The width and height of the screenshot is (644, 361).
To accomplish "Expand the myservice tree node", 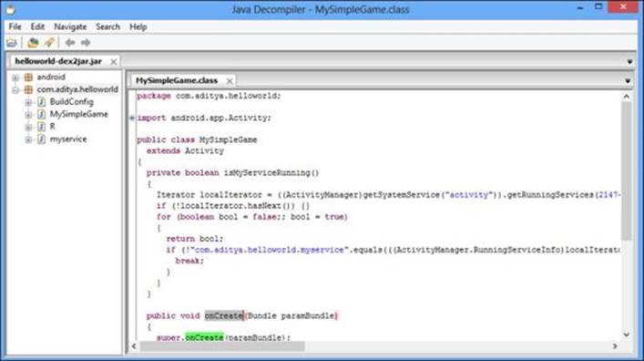I will pyautogui.click(x=28, y=139).
